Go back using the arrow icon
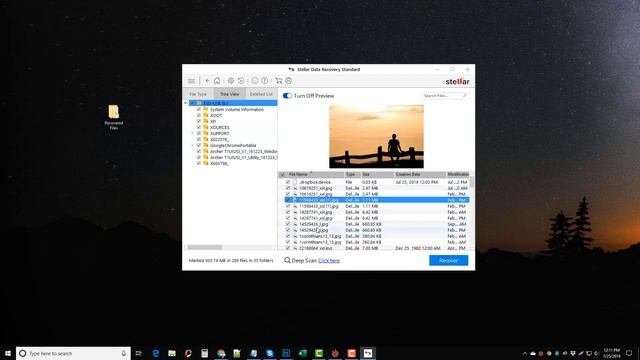This screenshot has height=360, width=640. pos(207,81)
